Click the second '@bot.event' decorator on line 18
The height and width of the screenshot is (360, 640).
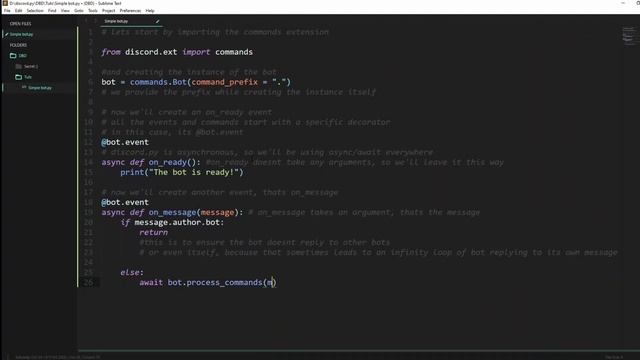(125, 202)
